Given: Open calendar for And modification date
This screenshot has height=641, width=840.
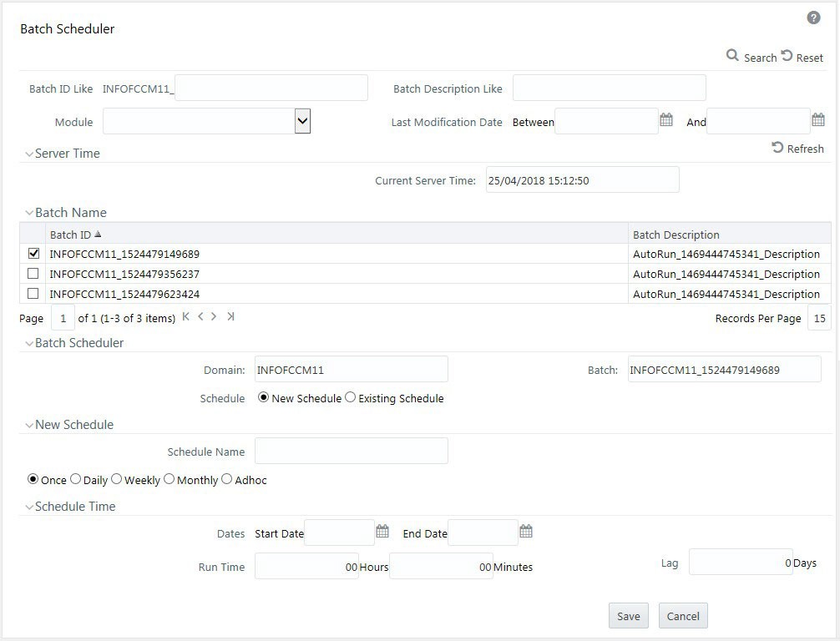Looking at the screenshot, I should pos(818,119).
